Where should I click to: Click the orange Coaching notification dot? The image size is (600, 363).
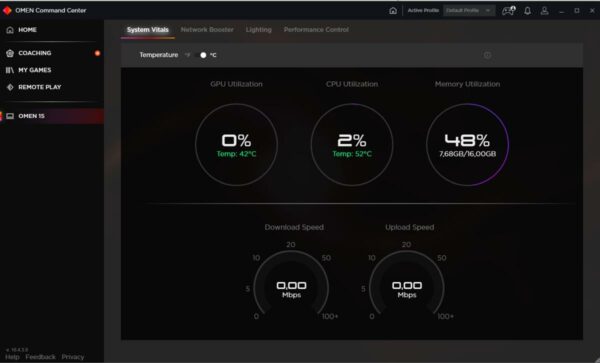(x=97, y=53)
